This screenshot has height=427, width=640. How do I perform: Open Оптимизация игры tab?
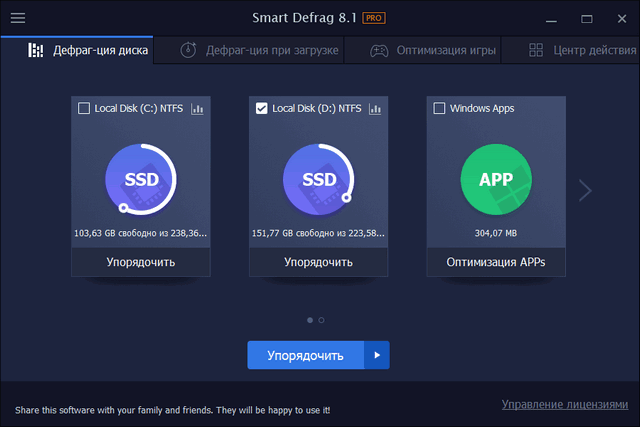click(x=422, y=50)
